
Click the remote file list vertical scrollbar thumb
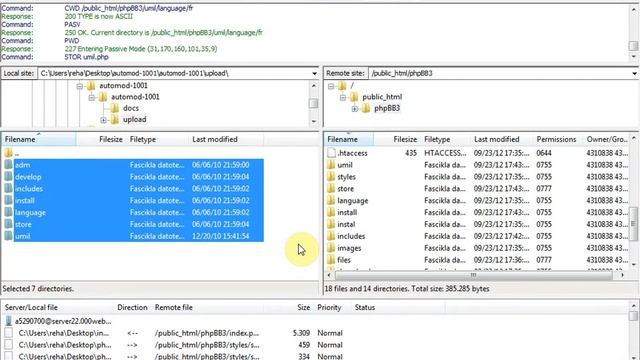tap(633, 224)
